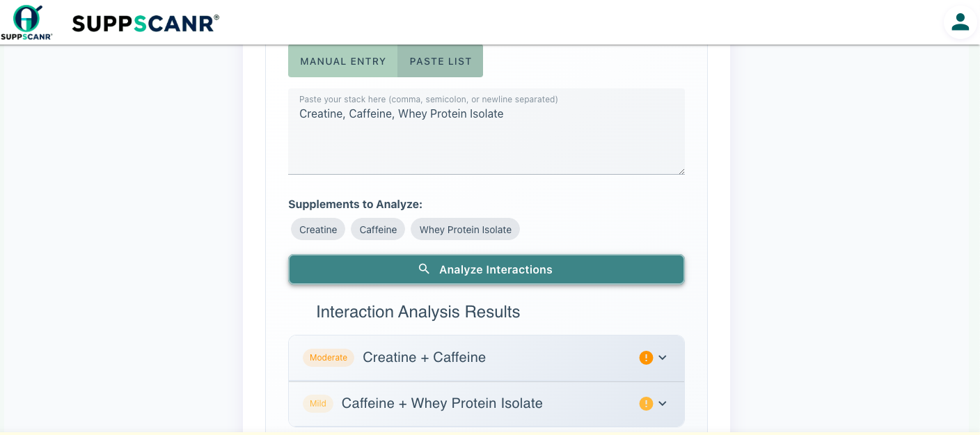
Task: Click the Mild severity badge
Action: pos(318,404)
